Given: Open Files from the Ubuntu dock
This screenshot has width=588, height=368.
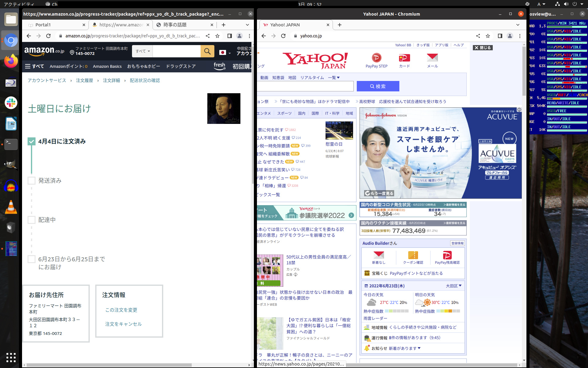Looking at the screenshot, I should pos(11,19).
